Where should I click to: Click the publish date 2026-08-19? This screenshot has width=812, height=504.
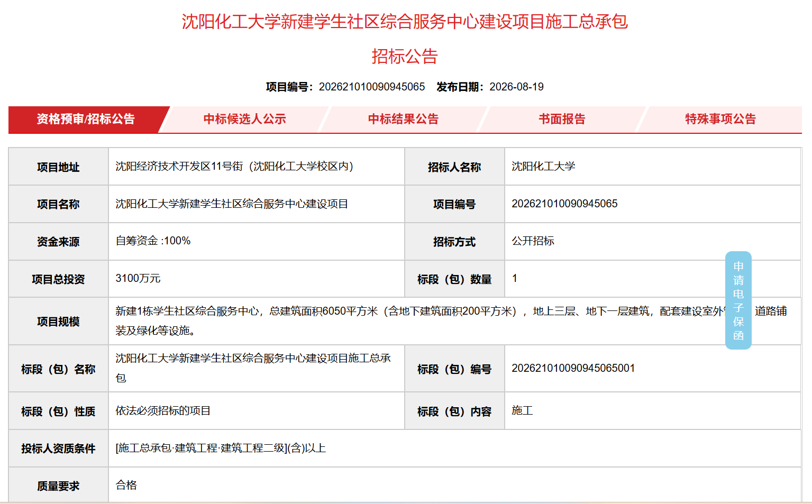(516, 87)
